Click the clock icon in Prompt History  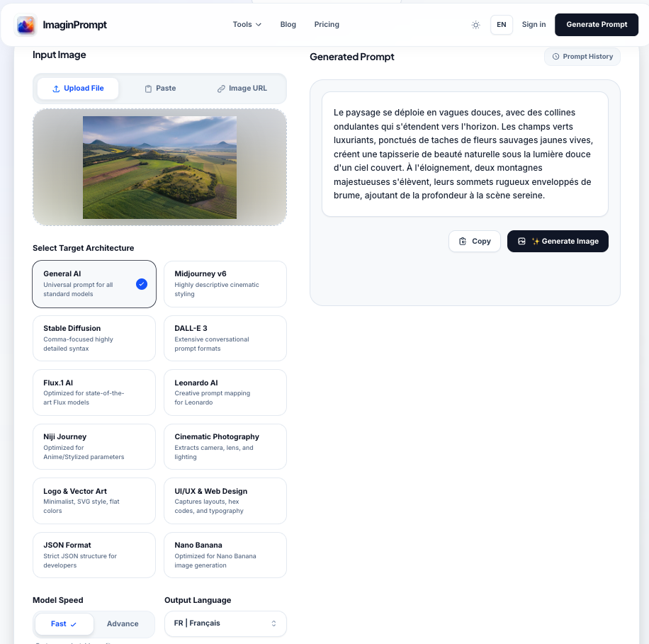(556, 57)
